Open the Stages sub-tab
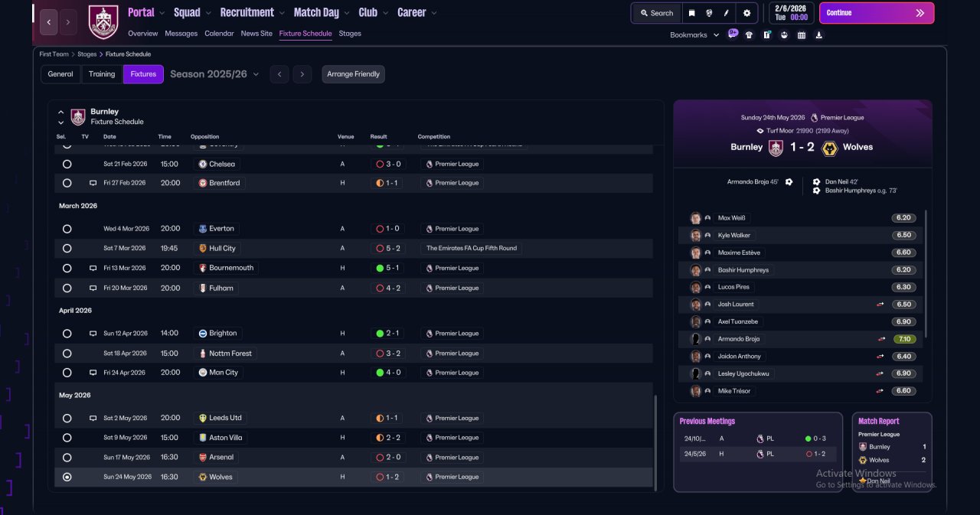The height and width of the screenshot is (515, 980). [350, 34]
